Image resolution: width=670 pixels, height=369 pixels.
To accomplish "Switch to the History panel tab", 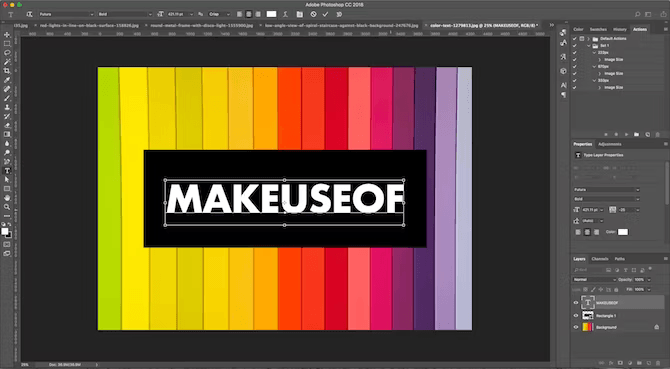I will click(x=620, y=29).
